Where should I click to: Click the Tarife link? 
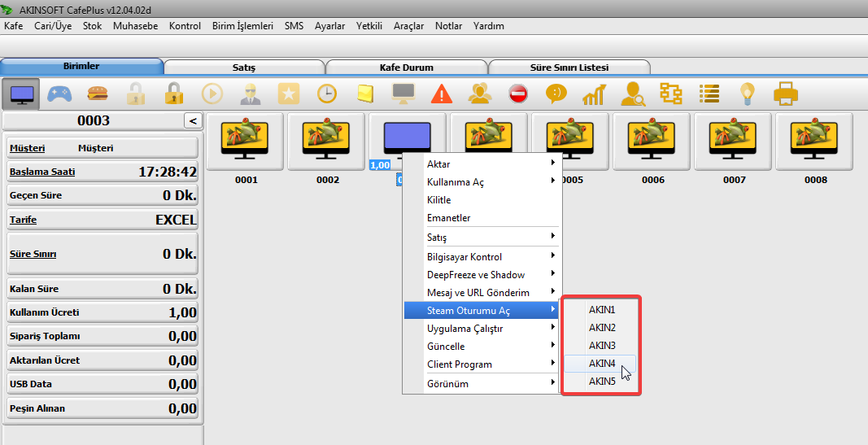tap(24, 220)
